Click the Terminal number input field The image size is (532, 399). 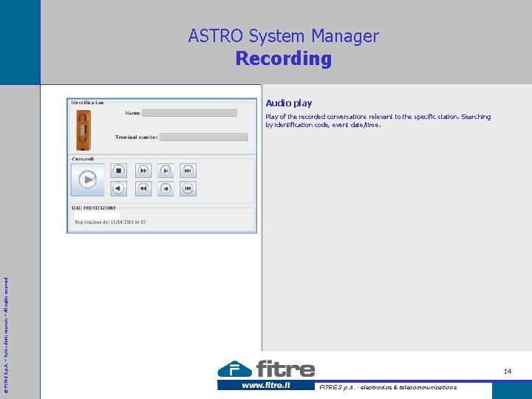coord(204,137)
